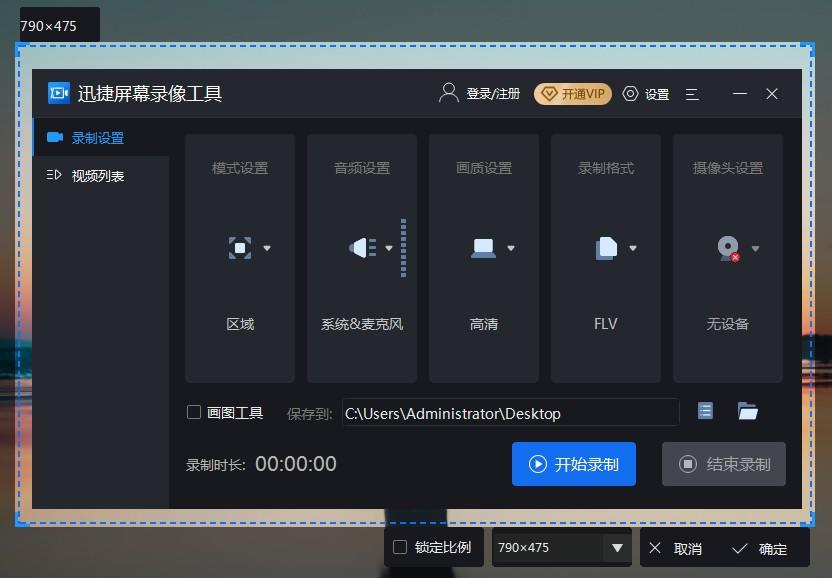The width and height of the screenshot is (832, 578).
Task: Open the three-line menu icon
Action: coord(692,94)
